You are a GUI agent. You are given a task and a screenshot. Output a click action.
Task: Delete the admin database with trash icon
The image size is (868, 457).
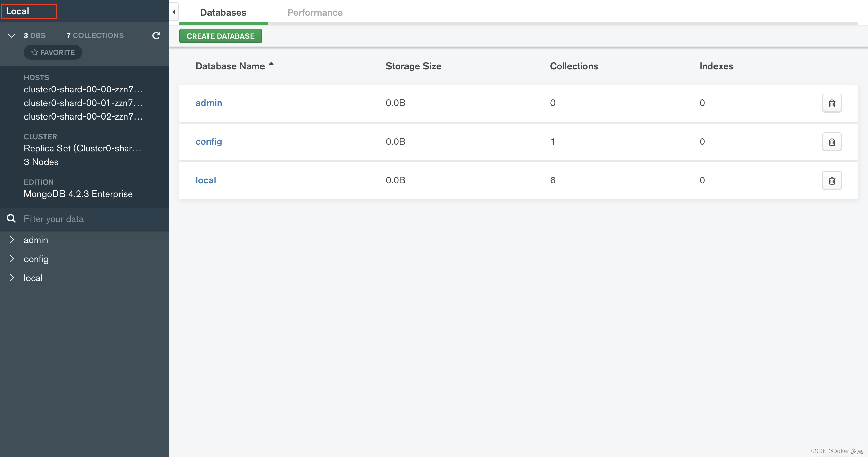tap(832, 103)
